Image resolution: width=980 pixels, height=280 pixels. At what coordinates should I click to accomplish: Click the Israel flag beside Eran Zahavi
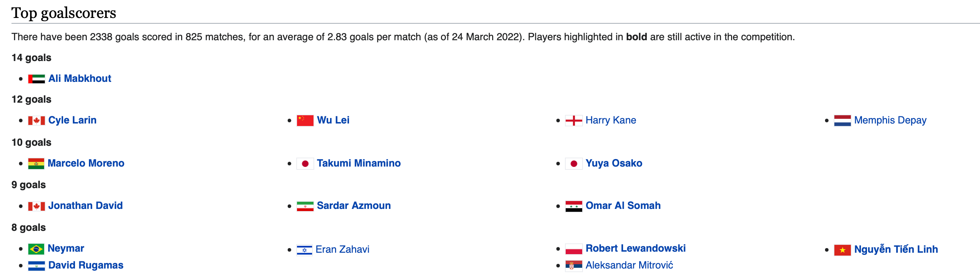point(304,250)
